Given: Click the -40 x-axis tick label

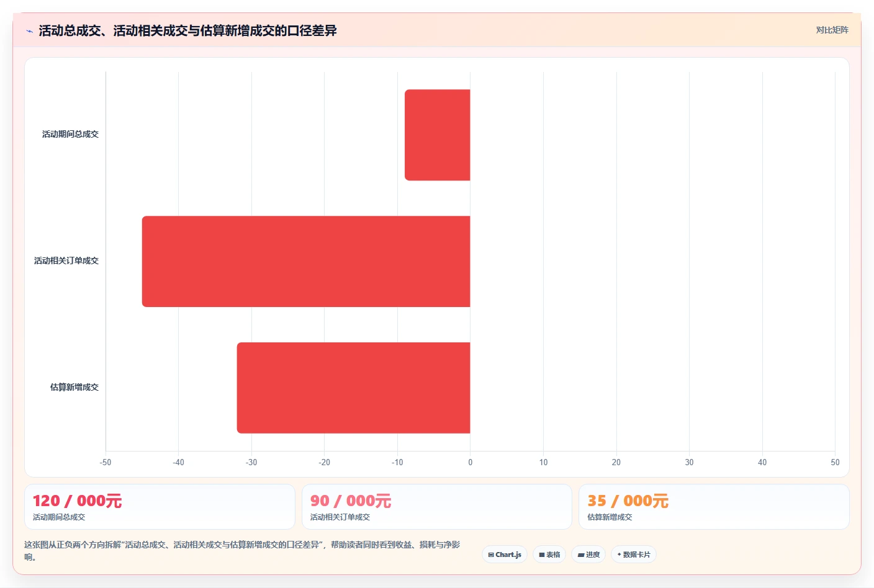Looking at the screenshot, I should pos(178,462).
